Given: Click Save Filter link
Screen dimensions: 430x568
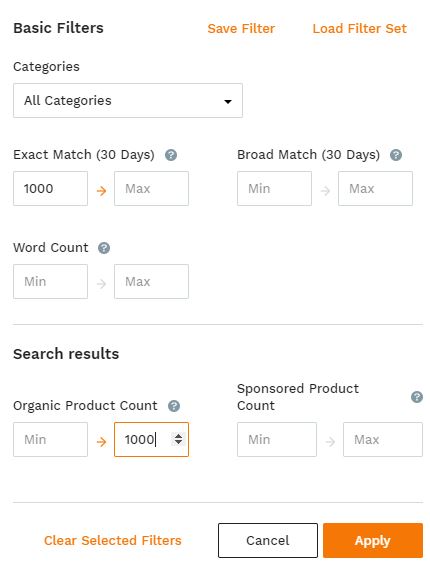Looking at the screenshot, I should click(x=241, y=29).
